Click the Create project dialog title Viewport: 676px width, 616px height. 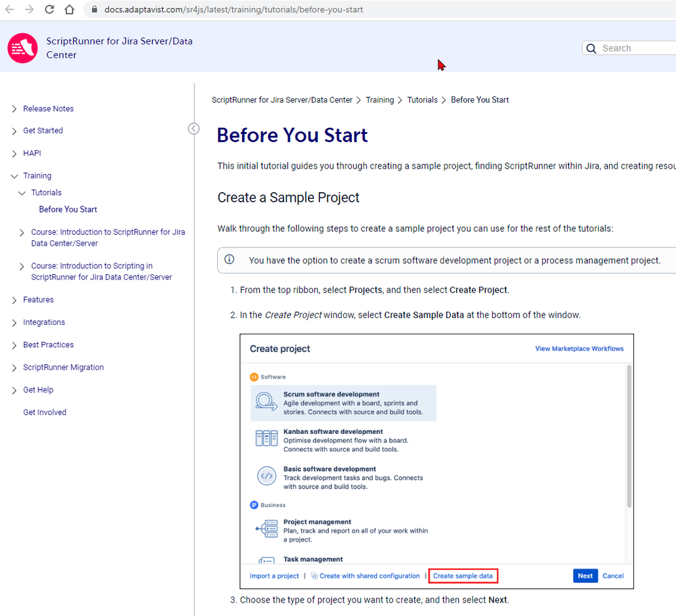point(279,349)
